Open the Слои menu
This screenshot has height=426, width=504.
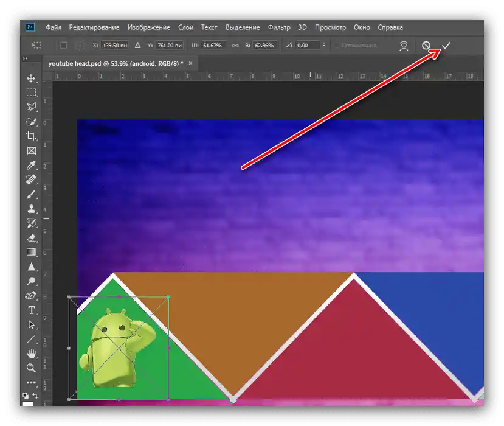pos(186,27)
